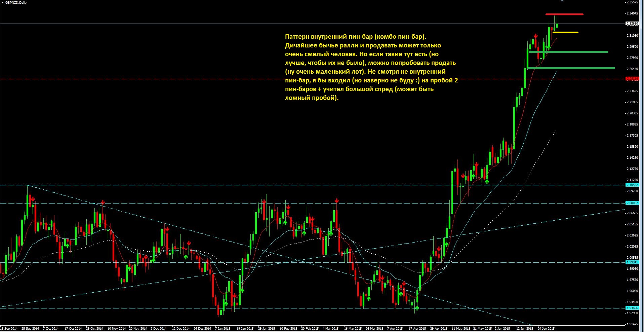Click the 2.34045 price axis value
The height and width of the screenshot is (332, 644).
[633, 13]
